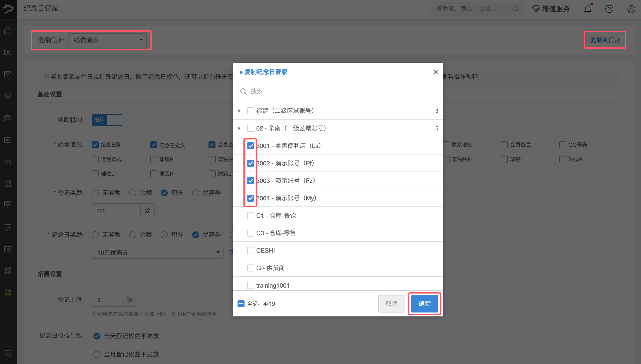Open the help question mark icon
The height and width of the screenshot is (364, 641).
coord(609,9)
